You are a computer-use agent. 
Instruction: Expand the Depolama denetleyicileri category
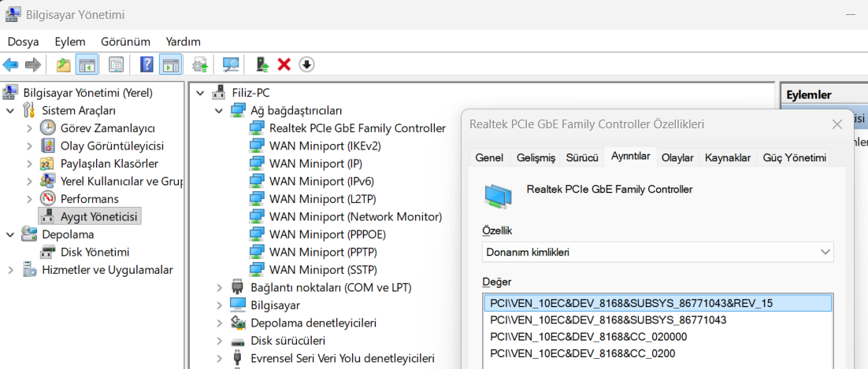pyautogui.click(x=219, y=323)
